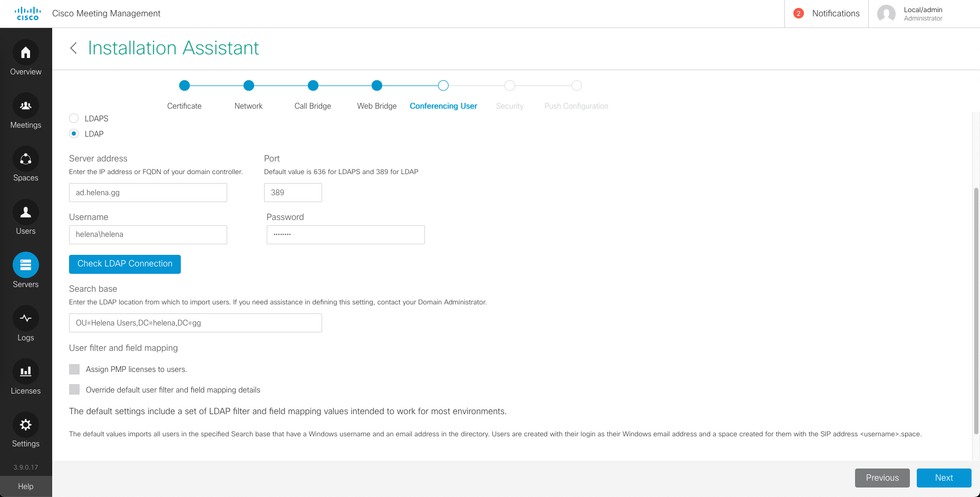This screenshot has height=497, width=980.
Task: Open the Users page icon
Action: 25,212
